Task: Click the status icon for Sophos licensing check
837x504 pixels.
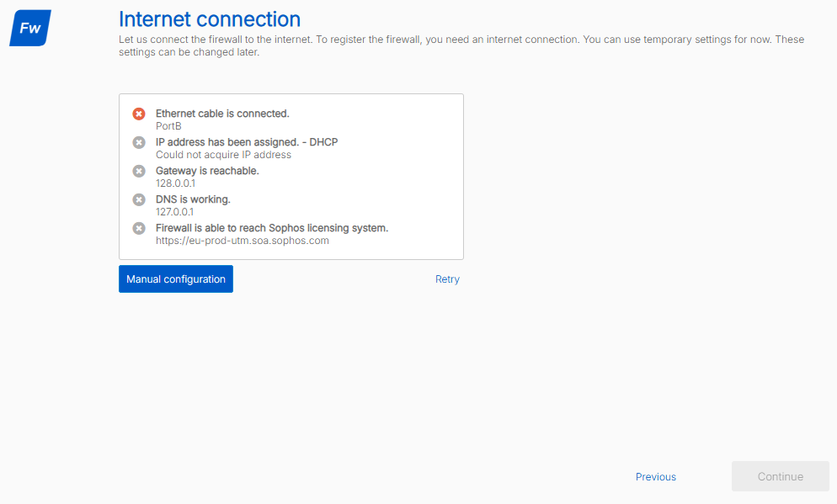Action: click(139, 228)
